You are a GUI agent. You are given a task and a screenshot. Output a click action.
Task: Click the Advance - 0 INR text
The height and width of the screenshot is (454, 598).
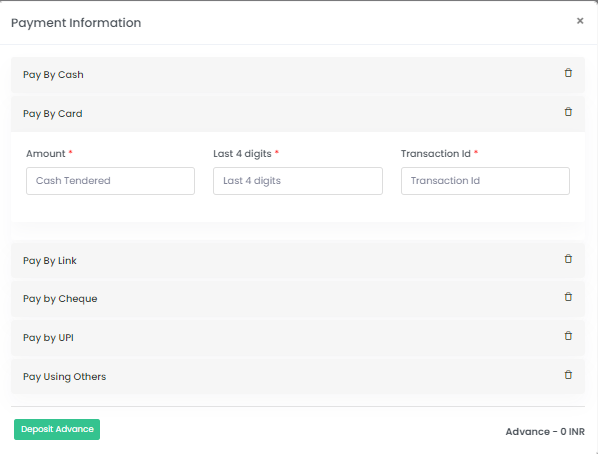pos(545,431)
